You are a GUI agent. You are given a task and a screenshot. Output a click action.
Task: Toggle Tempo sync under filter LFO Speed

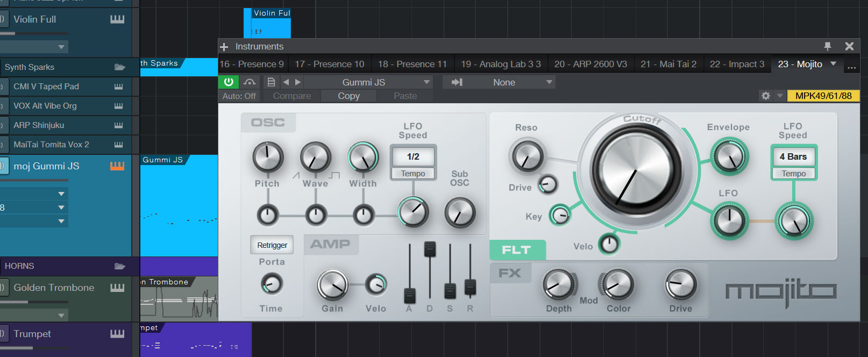tap(794, 174)
